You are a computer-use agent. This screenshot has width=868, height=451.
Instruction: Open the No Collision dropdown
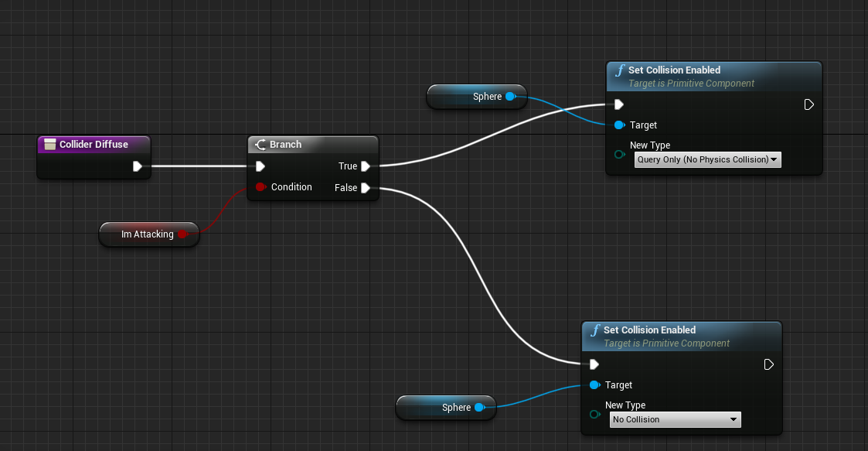tap(675, 419)
